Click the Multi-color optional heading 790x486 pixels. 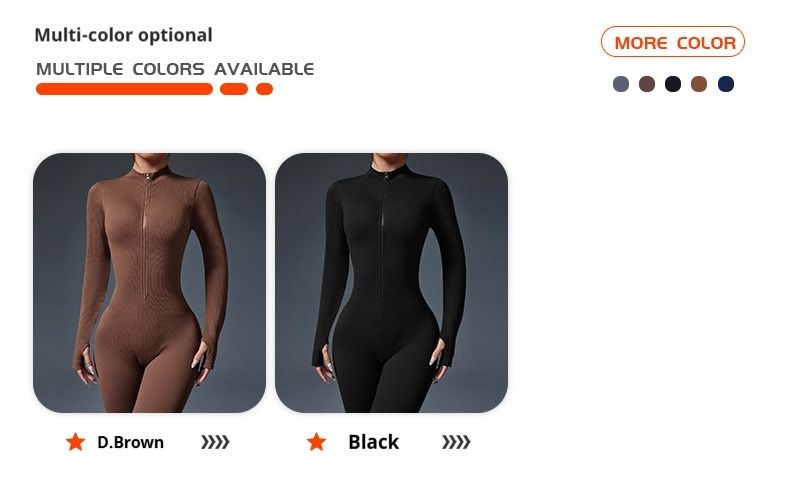click(123, 35)
